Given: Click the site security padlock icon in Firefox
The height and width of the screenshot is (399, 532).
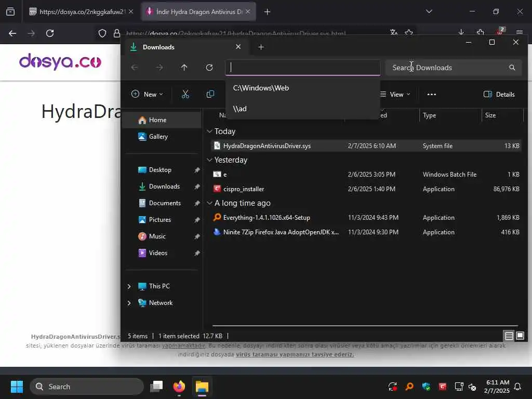Looking at the screenshot, I should pos(117,33).
